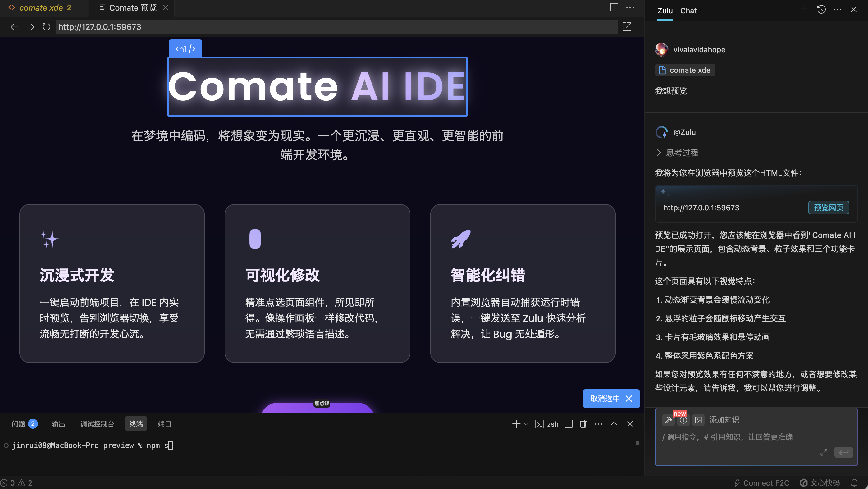
Task: Maximize the bottom panel with chevron
Action: click(614, 424)
